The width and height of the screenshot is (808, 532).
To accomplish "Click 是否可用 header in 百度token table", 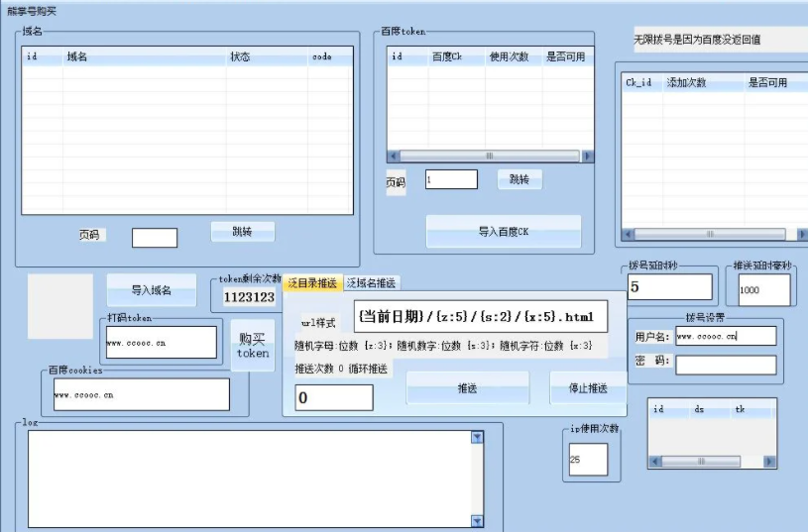I will 568,56.
